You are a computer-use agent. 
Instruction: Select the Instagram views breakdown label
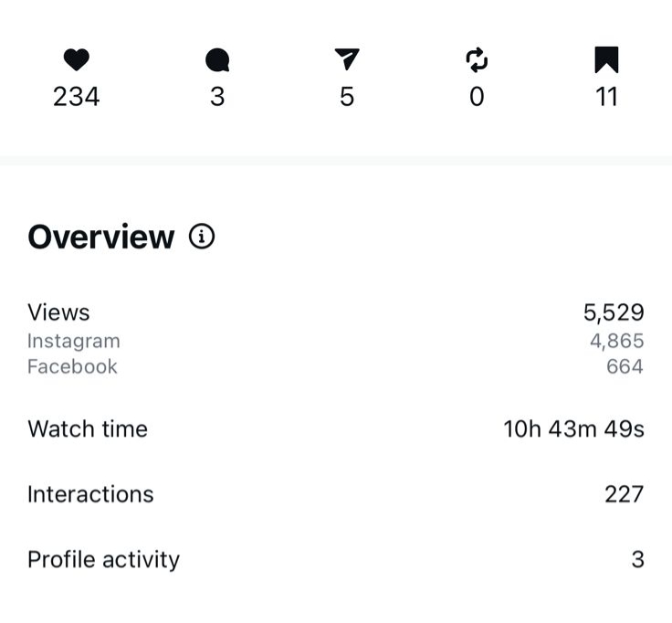(74, 341)
